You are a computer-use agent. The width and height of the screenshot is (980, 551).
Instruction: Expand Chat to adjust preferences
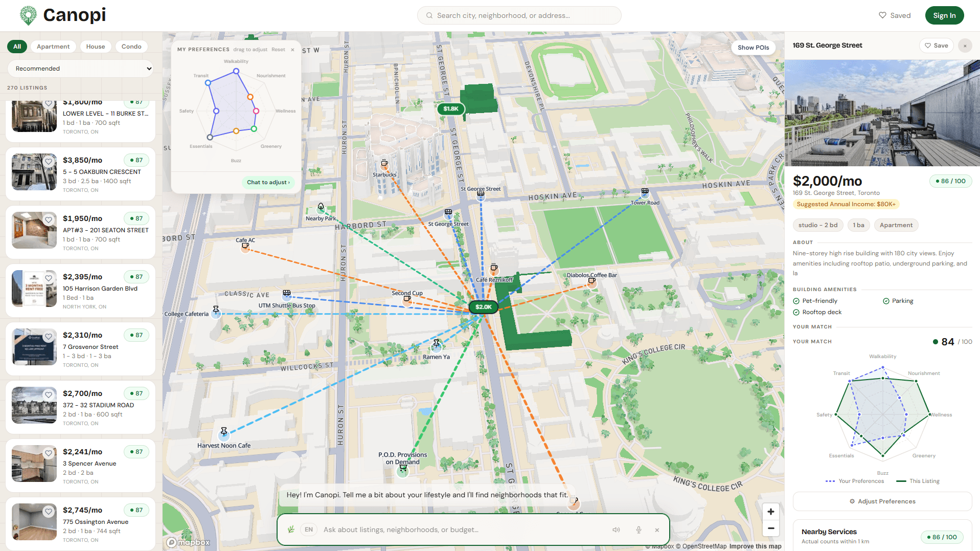pos(268,182)
